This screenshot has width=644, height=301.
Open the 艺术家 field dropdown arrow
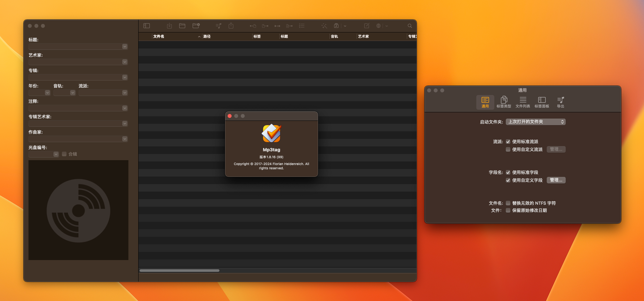[x=125, y=62]
